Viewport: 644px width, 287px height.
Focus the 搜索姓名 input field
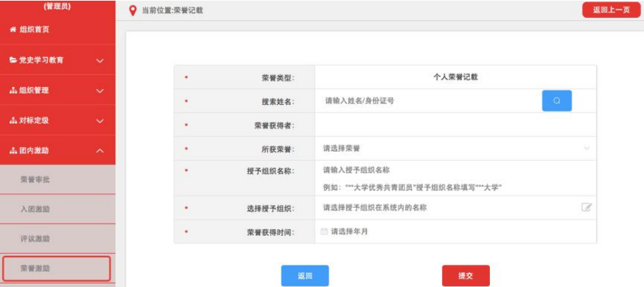point(428,101)
